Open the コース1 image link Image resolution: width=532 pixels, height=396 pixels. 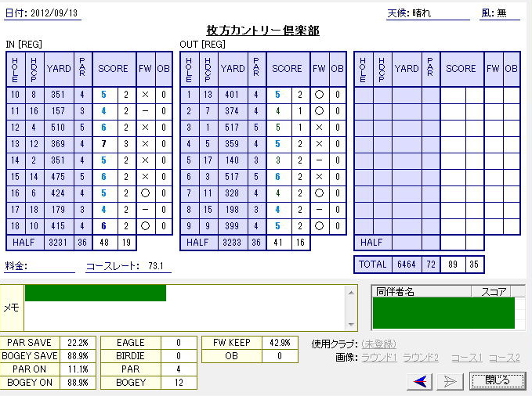pyautogui.click(x=466, y=358)
